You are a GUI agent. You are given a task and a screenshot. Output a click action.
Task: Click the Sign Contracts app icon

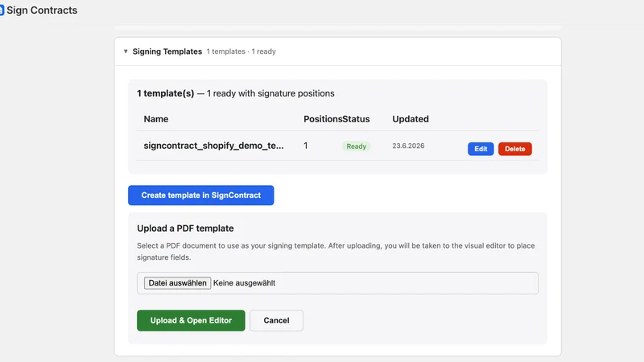tap(2, 10)
